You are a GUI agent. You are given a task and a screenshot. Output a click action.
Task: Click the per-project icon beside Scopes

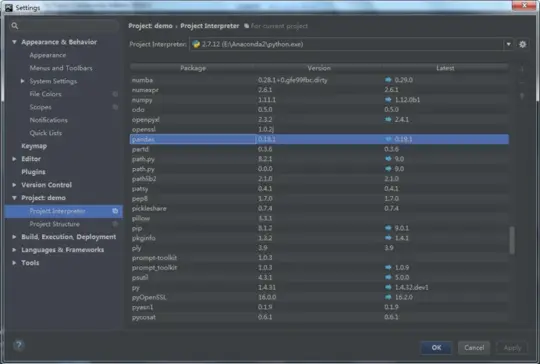(115, 107)
